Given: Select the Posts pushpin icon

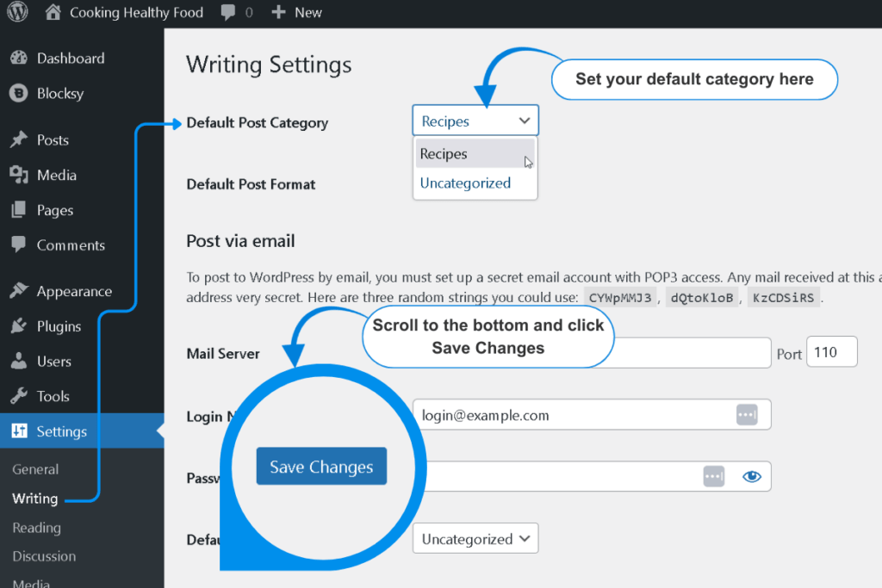Looking at the screenshot, I should (19, 139).
